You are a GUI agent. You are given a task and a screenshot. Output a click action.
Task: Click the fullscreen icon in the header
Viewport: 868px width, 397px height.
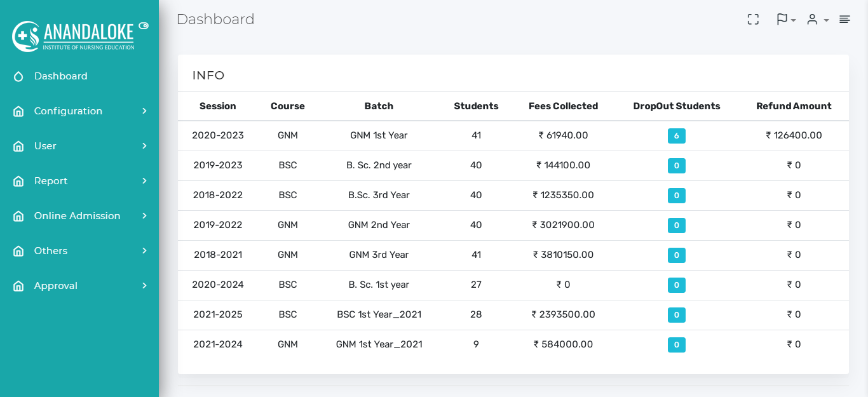753,20
